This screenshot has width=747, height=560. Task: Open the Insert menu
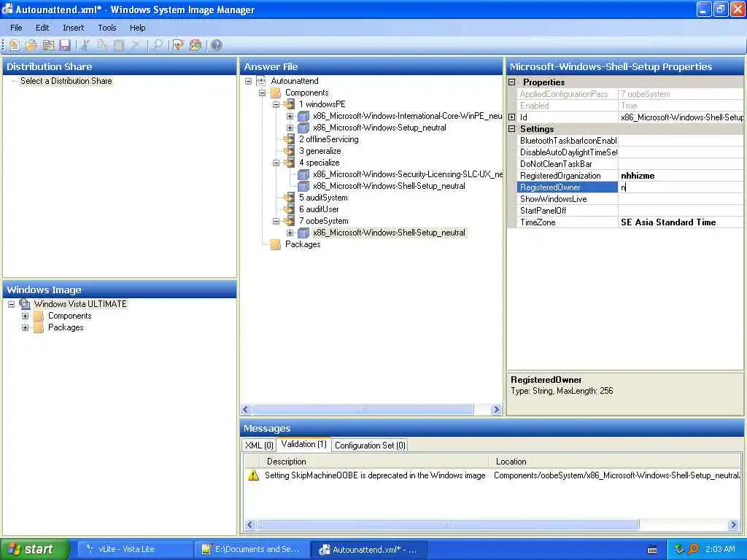(x=74, y=28)
